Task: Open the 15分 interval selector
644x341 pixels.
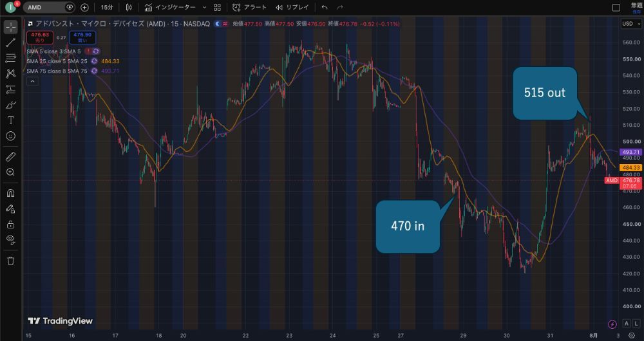Action: pyautogui.click(x=107, y=7)
